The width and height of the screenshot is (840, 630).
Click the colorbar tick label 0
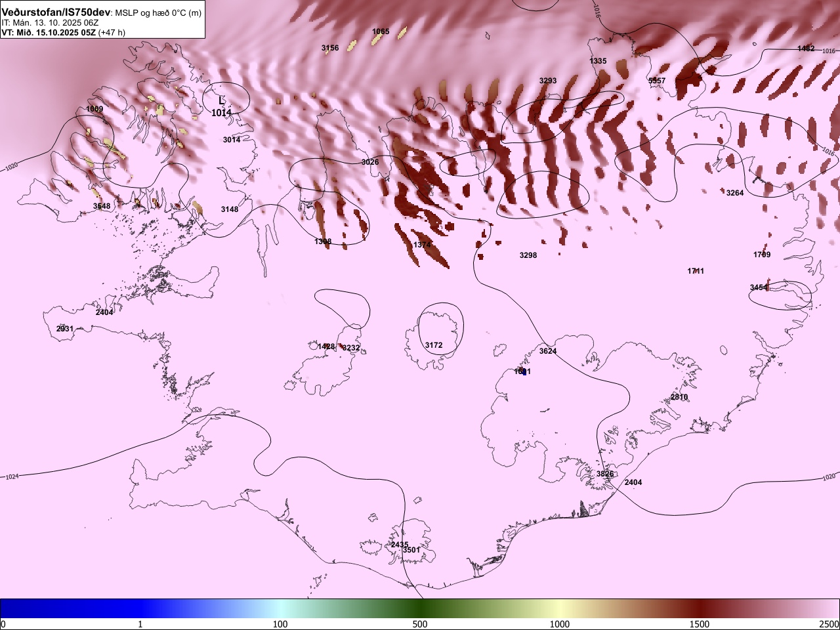(3, 624)
